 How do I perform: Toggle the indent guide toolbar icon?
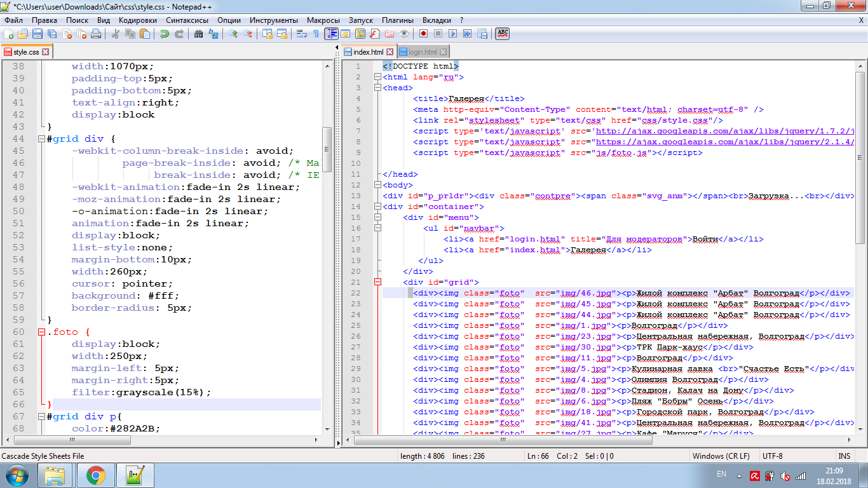[332, 34]
